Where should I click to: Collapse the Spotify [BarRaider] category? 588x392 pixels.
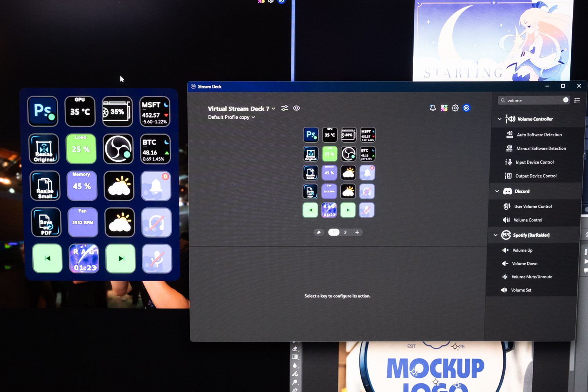pos(495,235)
